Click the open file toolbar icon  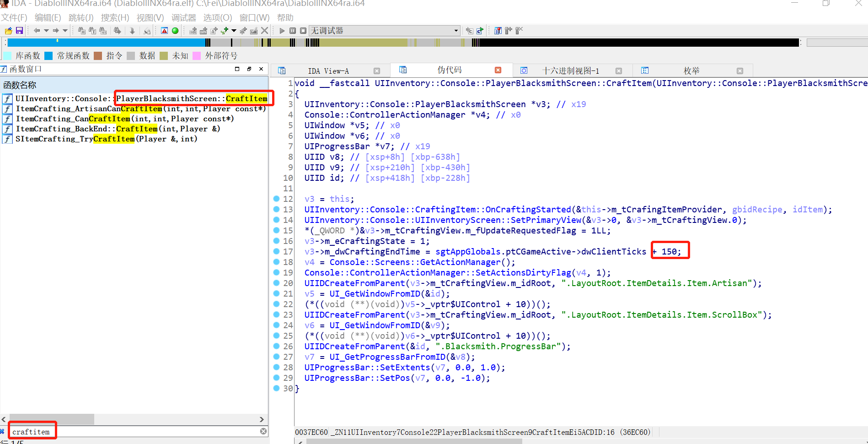point(8,31)
